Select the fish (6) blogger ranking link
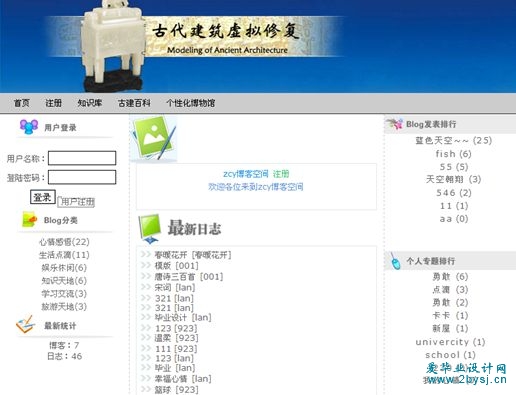The height and width of the screenshot is (395, 516). (x=453, y=154)
